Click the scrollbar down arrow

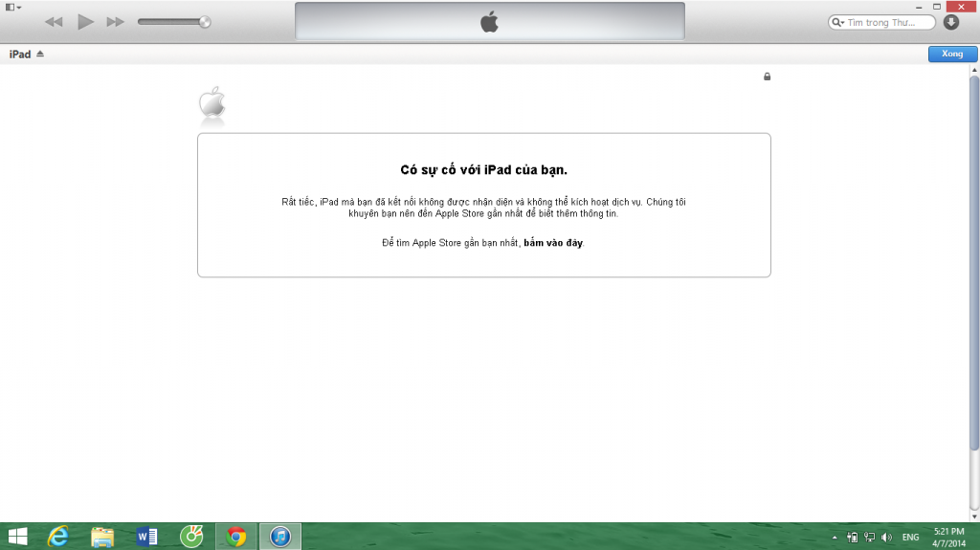click(x=973, y=517)
